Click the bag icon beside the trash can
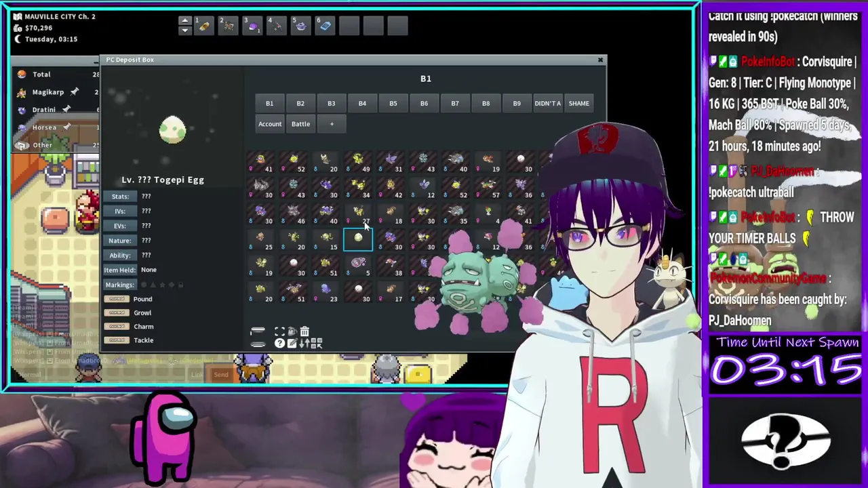Image resolution: width=868 pixels, height=488 pixels. click(292, 331)
